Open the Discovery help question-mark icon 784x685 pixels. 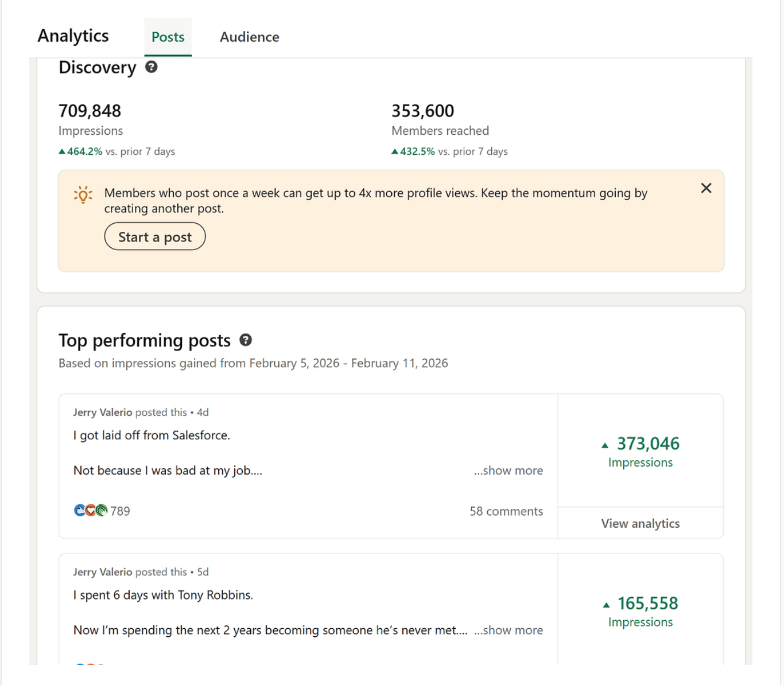[x=151, y=67]
